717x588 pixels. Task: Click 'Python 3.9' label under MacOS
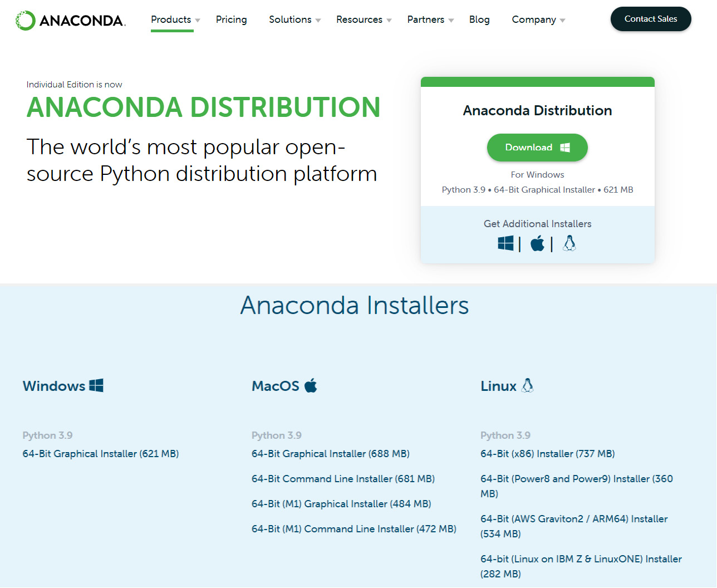pyautogui.click(x=277, y=435)
